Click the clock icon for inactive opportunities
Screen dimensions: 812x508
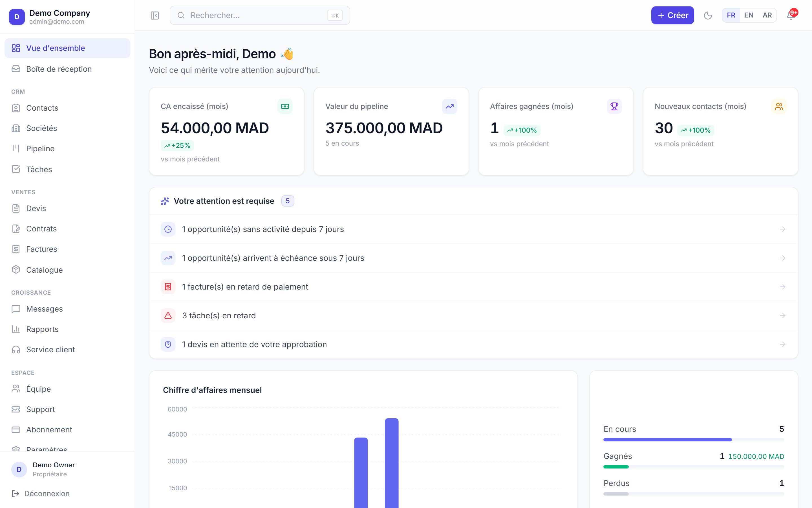[168, 229]
